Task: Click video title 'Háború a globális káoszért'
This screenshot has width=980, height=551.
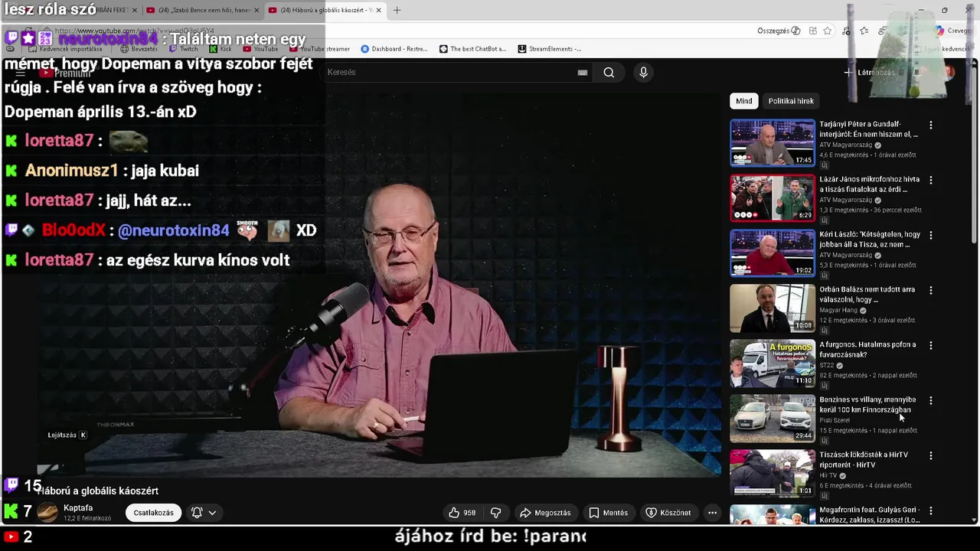Action: click(x=97, y=491)
